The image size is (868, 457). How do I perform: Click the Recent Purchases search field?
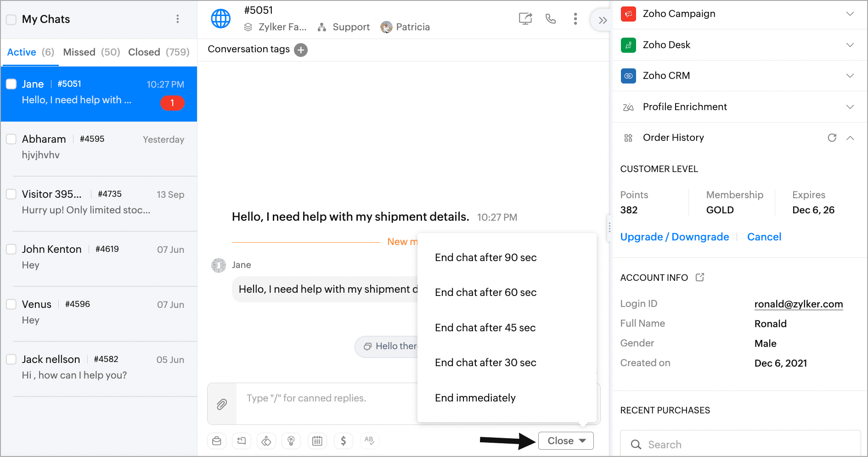[740, 444]
